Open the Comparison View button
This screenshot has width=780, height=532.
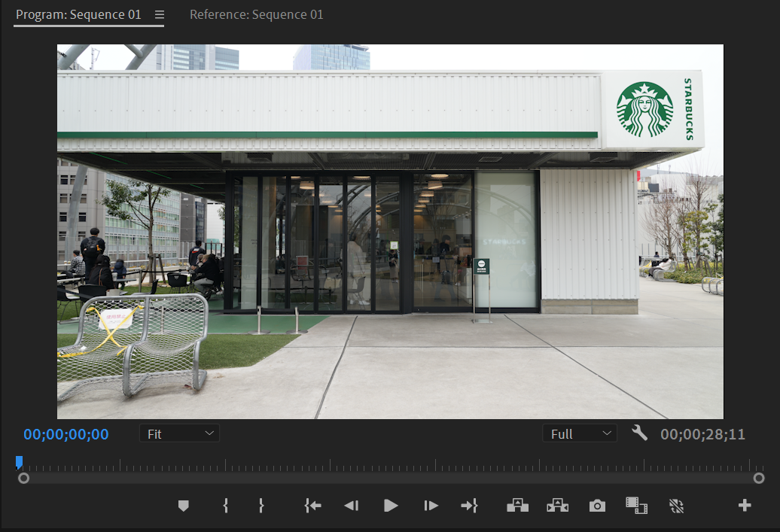point(636,506)
